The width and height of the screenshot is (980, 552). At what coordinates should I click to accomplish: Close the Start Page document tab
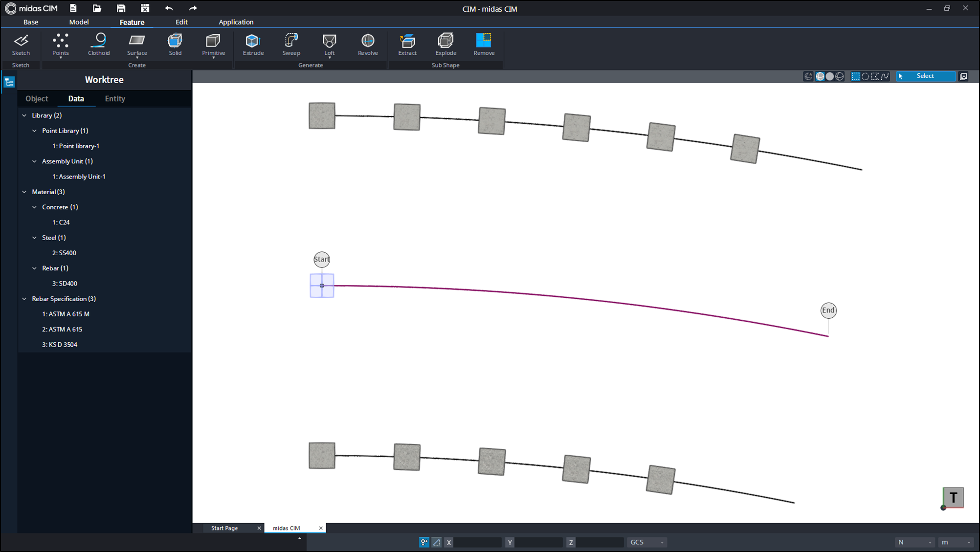[x=259, y=528]
